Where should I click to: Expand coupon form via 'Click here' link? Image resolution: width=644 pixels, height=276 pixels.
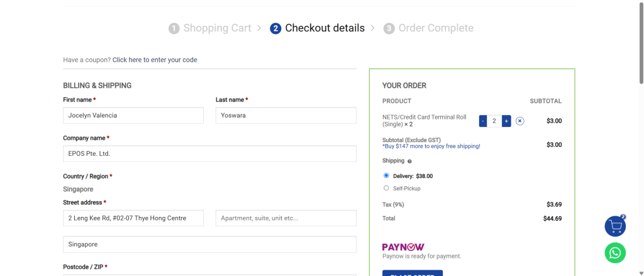pos(155,60)
